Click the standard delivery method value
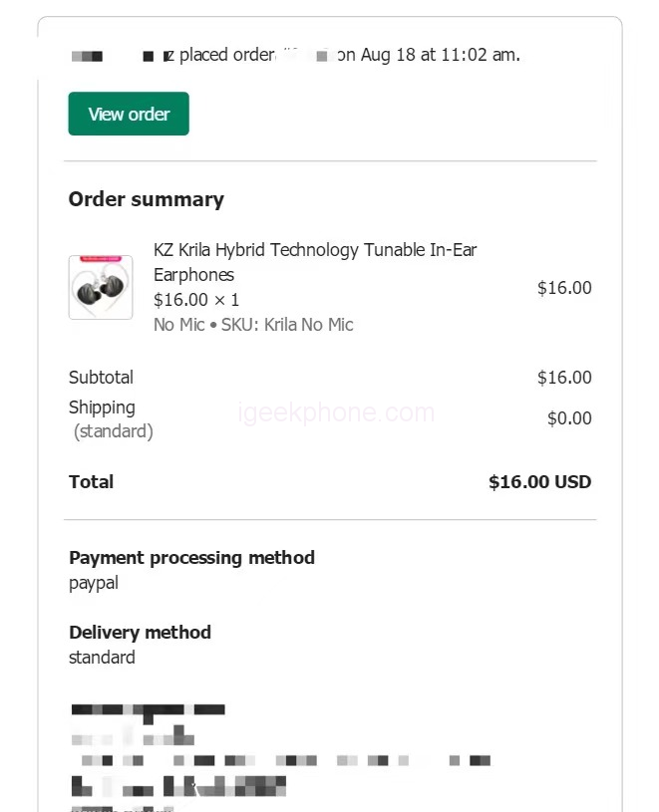The image size is (659, 812). click(102, 658)
